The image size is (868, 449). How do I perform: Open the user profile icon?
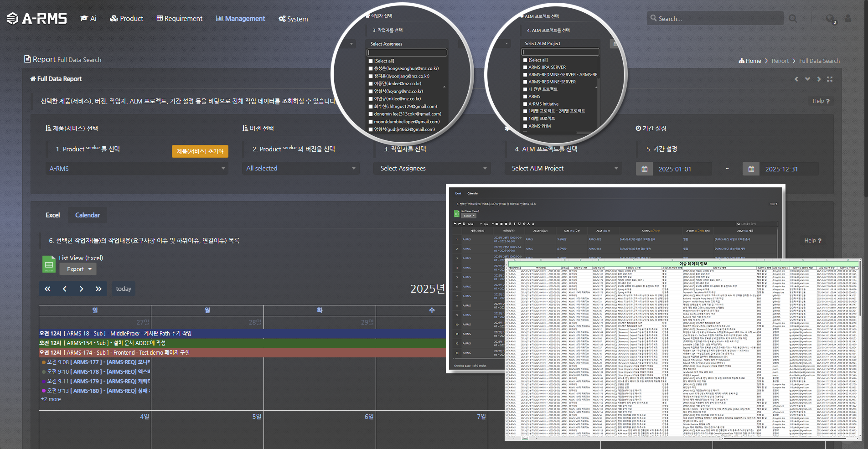coord(848,19)
